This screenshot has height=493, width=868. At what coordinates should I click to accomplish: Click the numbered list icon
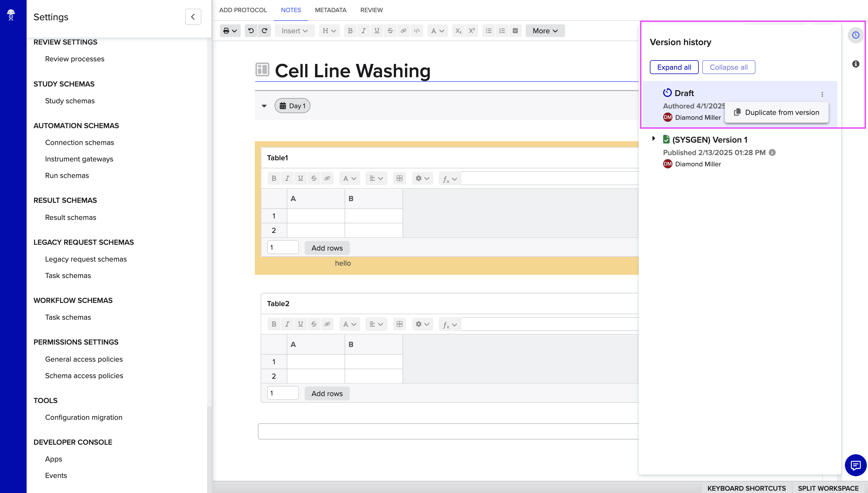pyautogui.click(x=502, y=31)
